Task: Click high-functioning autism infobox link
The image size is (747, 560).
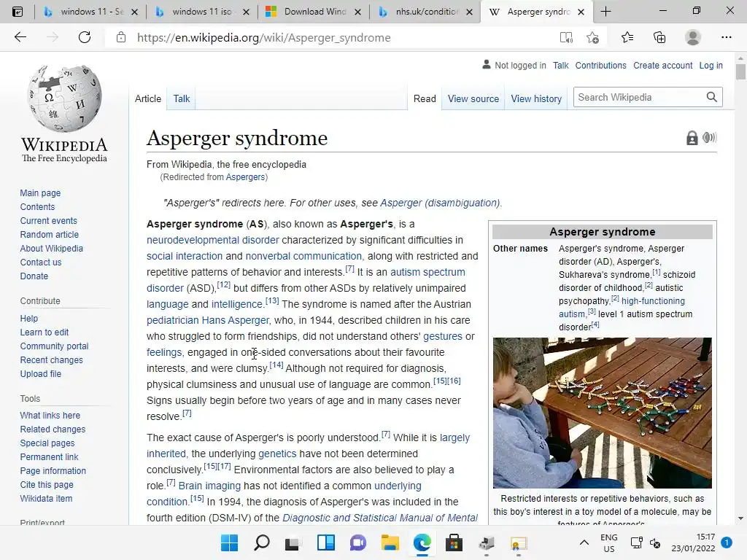Action: [622, 307]
